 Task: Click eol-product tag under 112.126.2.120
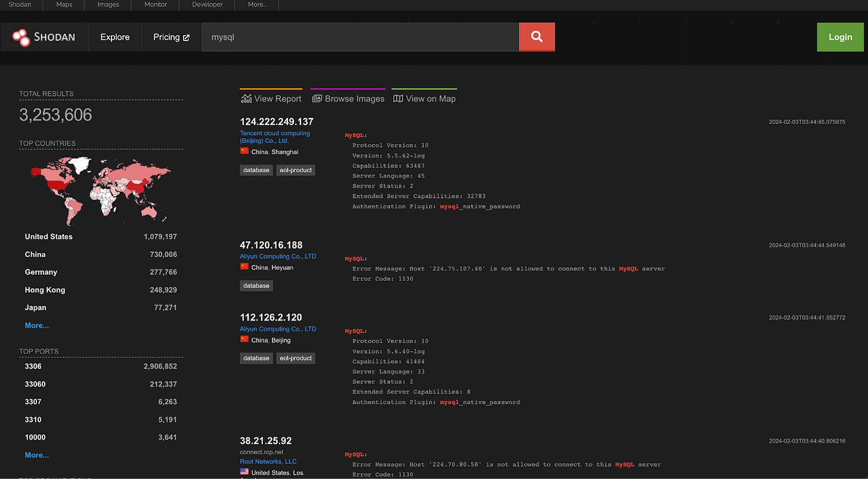pos(296,358)
